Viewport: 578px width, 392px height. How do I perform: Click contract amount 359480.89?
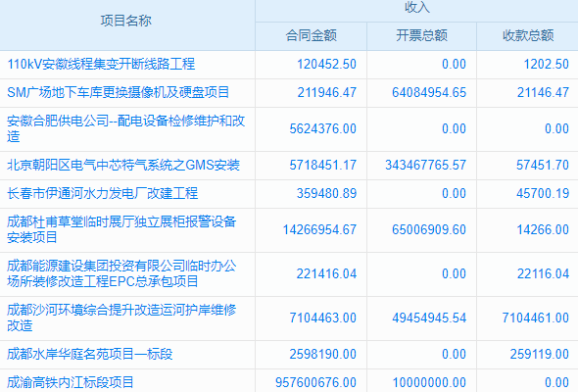coord(326,193)
